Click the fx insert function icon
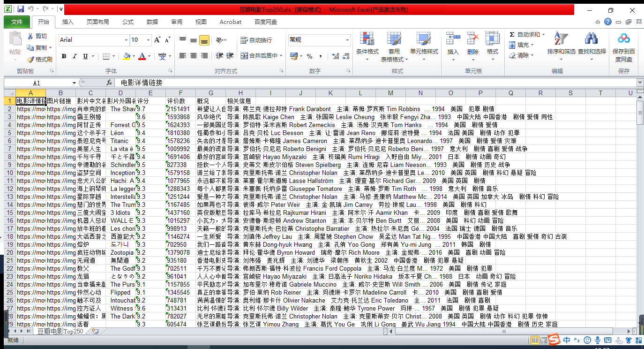This screenshot has height=349, width=644. point(109,83)
